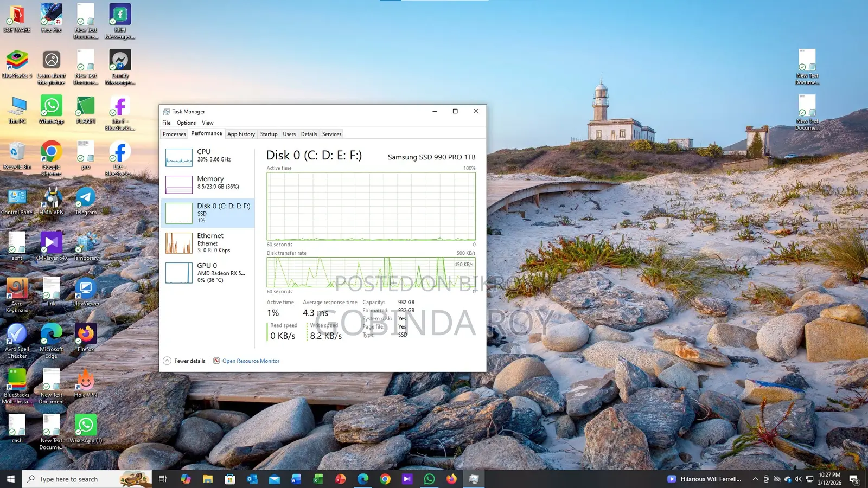Select the PLANET desktop icon
The image size is (868, 488).
point(86,110)
